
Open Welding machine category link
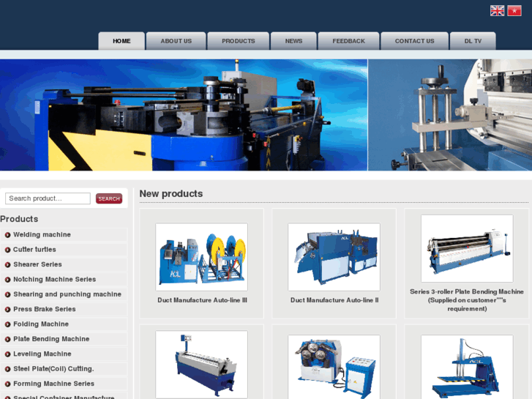click(x=42, y=235)
